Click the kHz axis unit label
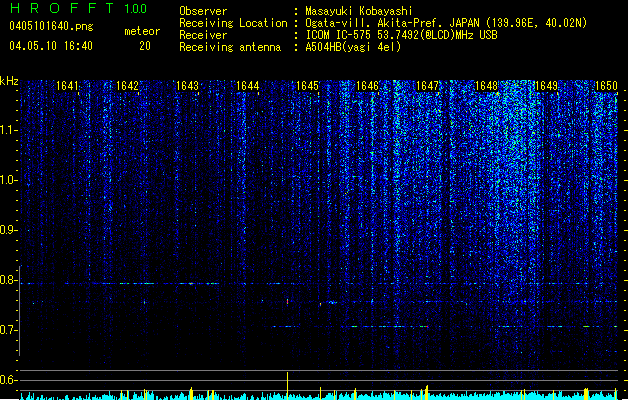Screen dimensions: 629x400 point(9,81)
